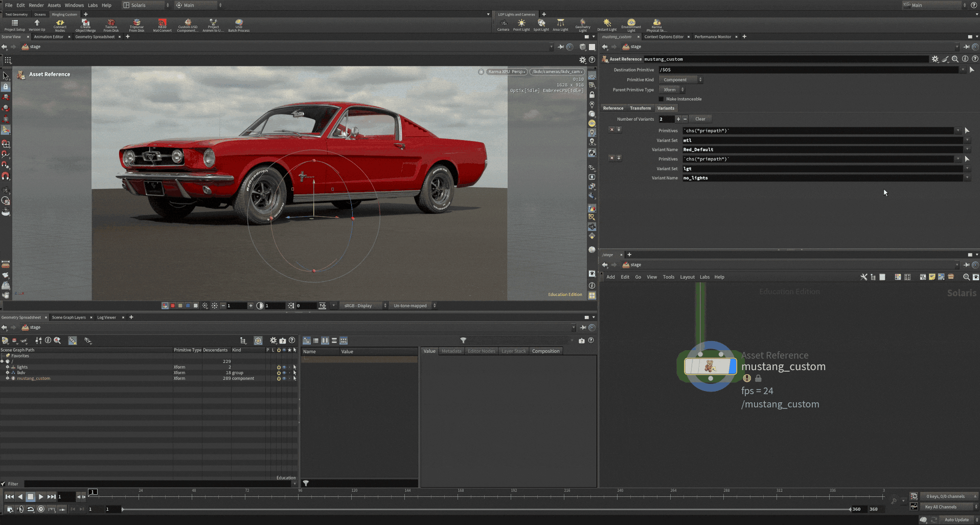Open the Parent Primitive Type dropdown
Viewport: 980px width, 525px height.
tap(672, 90)
